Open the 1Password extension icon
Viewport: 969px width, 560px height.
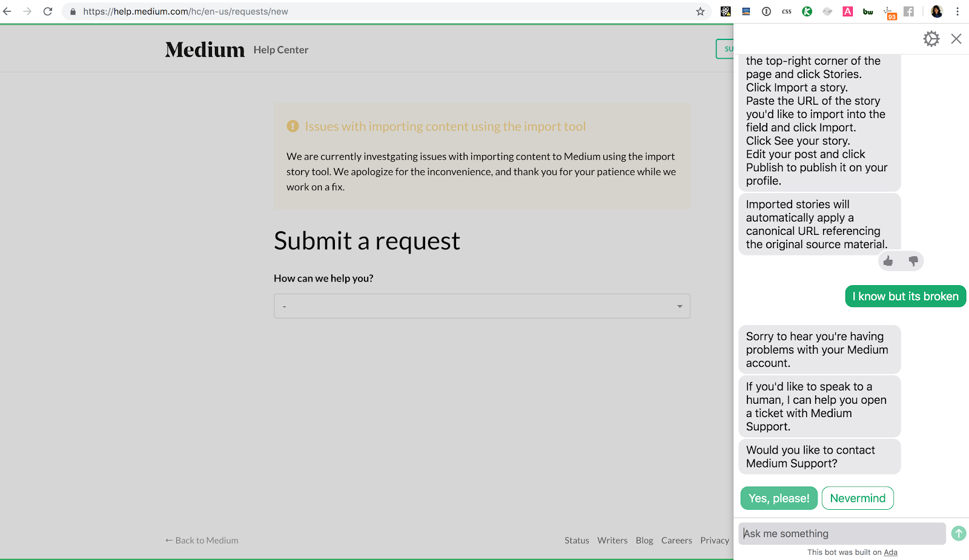click(x=766, y=12)
